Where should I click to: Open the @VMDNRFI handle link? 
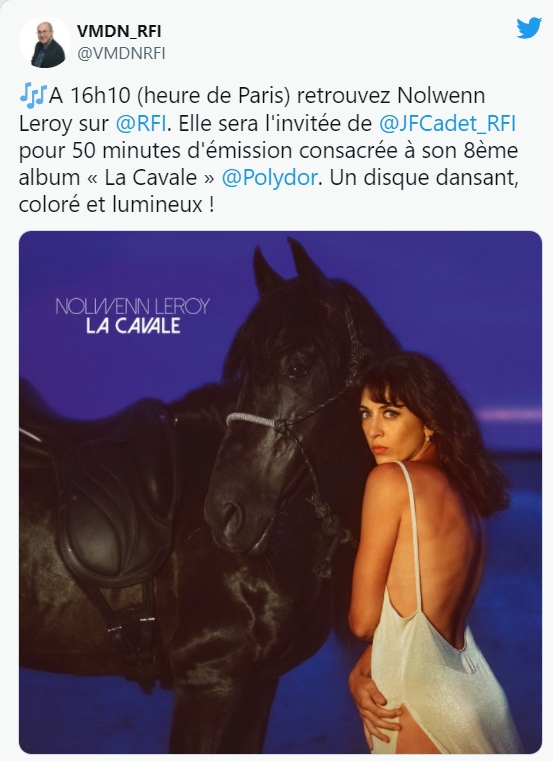tap(121, 53)
